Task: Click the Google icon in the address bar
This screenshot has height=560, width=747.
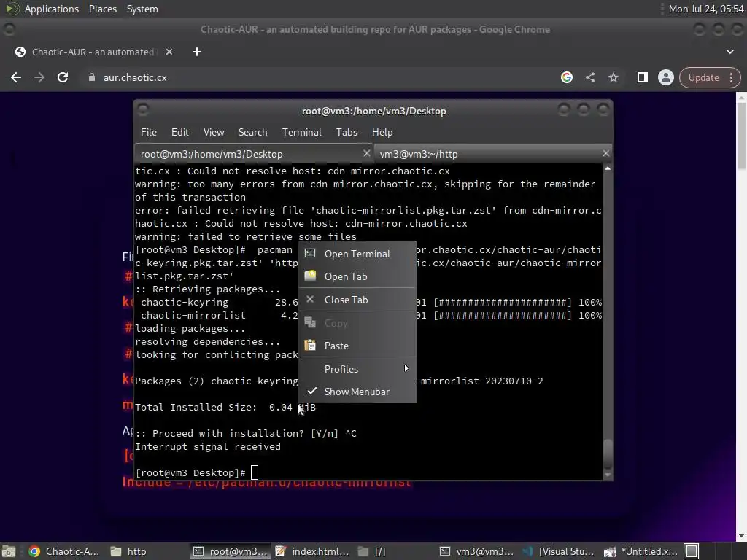Action: 566,77
